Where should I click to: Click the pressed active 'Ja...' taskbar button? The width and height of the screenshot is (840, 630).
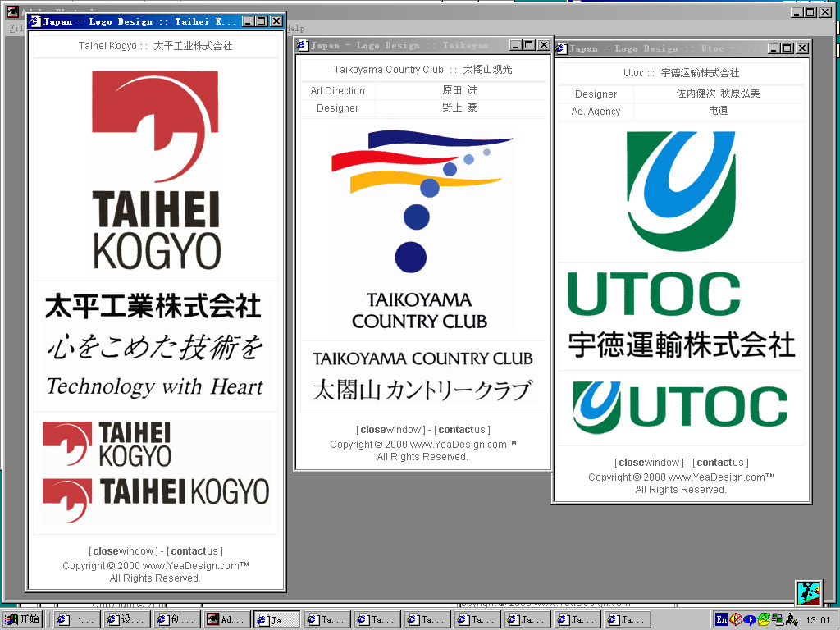(x=276, y=619)
